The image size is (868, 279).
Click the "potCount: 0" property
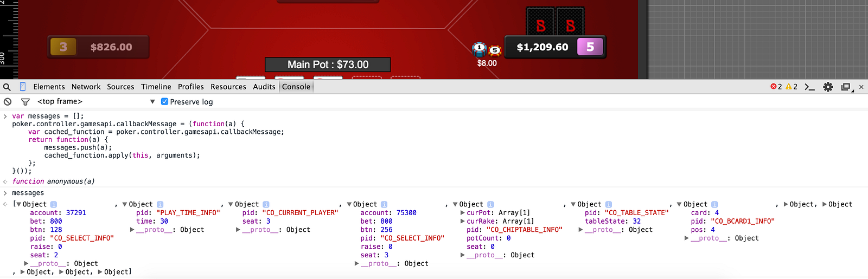(488, 238)
